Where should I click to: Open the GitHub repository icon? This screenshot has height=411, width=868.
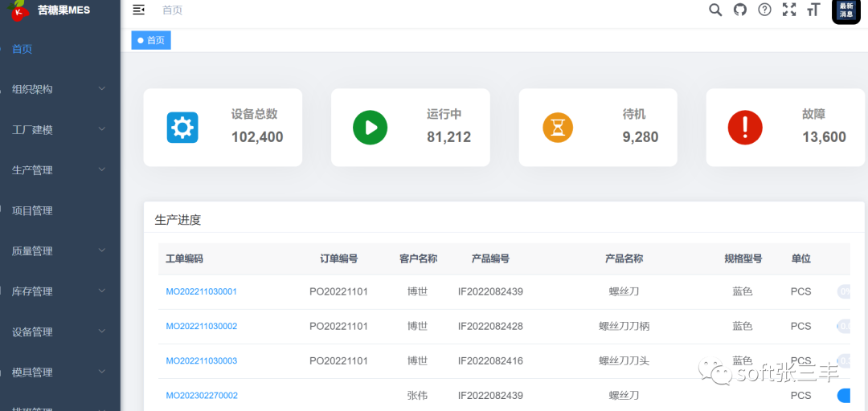[740, 10]
